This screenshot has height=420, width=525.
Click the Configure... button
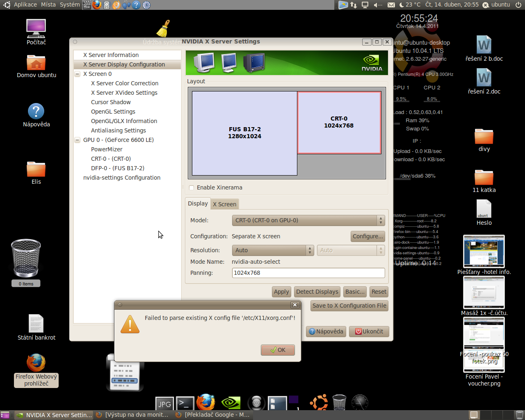pos(368,236)
